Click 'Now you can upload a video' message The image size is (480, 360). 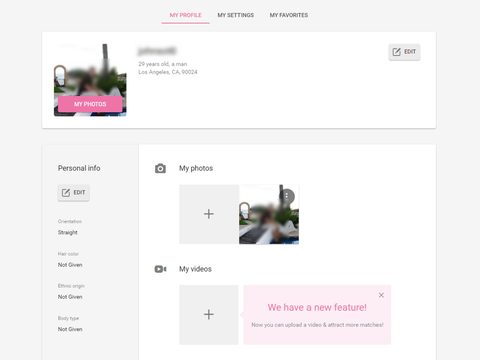pyautogui.click(x=317, y=325)
